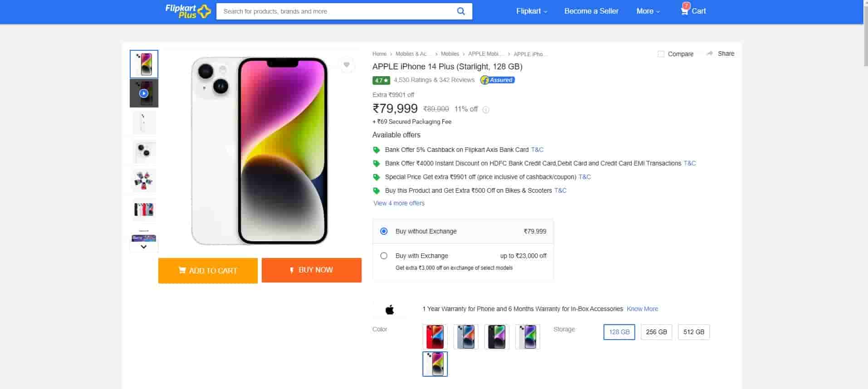Click the Share arrow icon
Viewport: 868px width, 389px height.
click(x=710, y=53)
